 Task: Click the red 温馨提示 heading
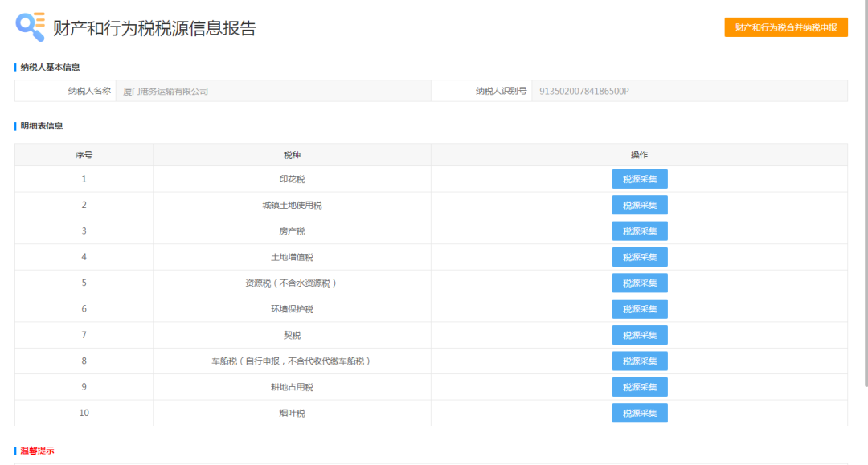coord(37,451)
